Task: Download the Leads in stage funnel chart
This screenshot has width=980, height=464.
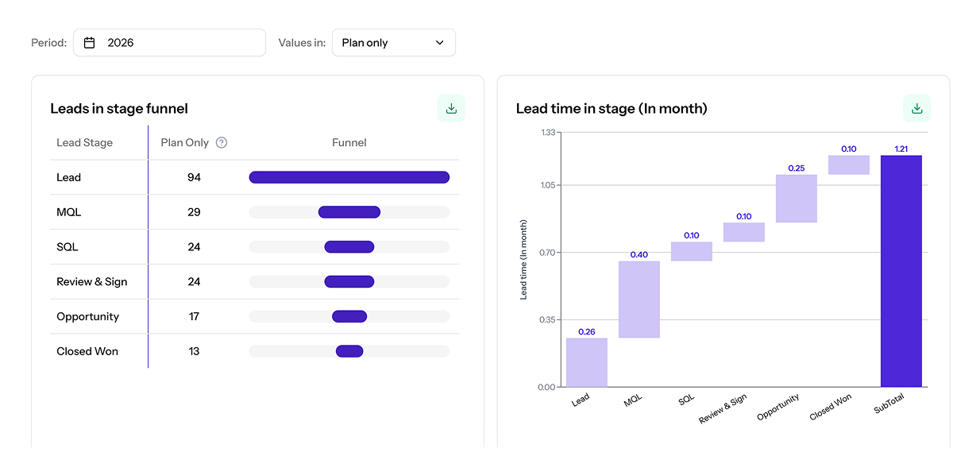Action: tap(451, 107)
